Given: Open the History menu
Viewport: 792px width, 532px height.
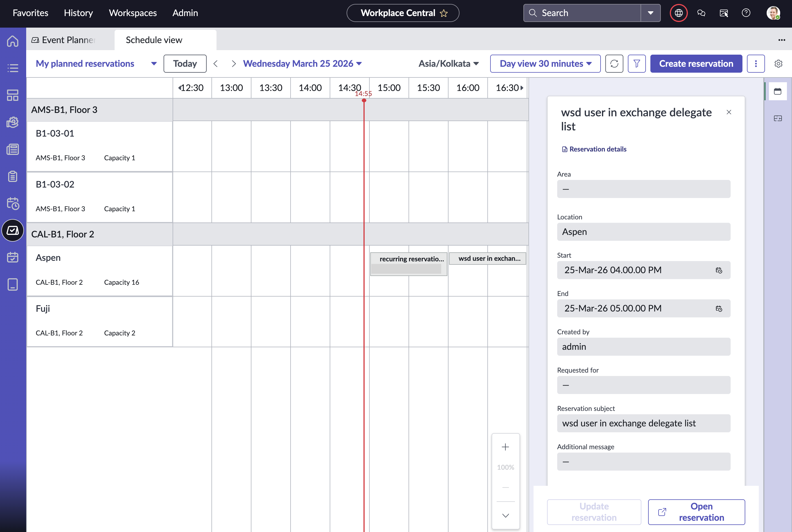Looking at the screenshot, I should [x=78, y=13].
